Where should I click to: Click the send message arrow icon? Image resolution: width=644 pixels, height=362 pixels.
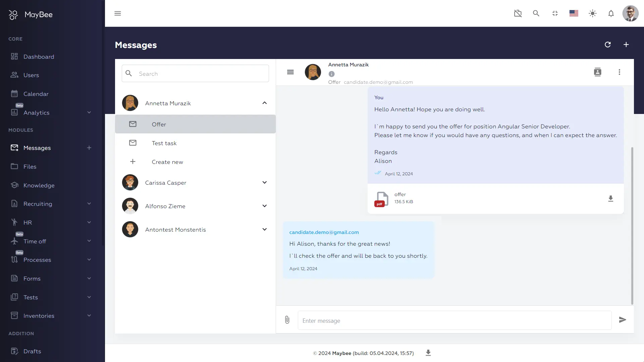point(623,320)
